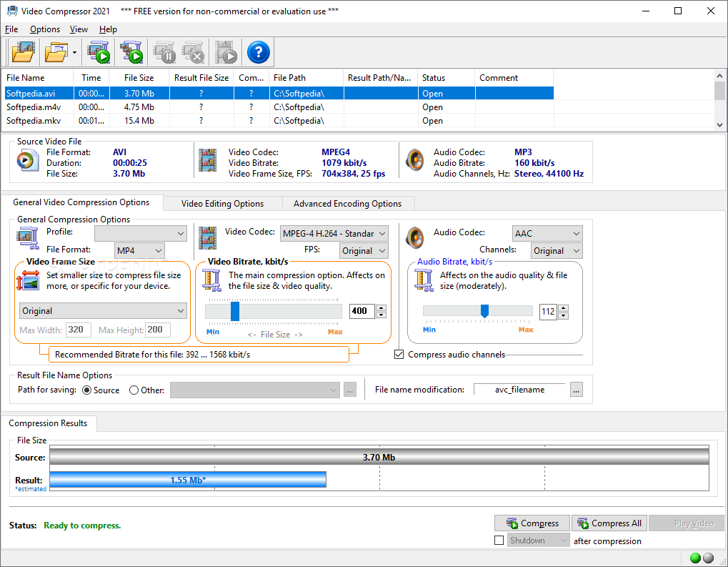Enable Shutdown after compression checkbox
Image resolution: width=728 pixels, height=567 pixels.
click(499, 541)
